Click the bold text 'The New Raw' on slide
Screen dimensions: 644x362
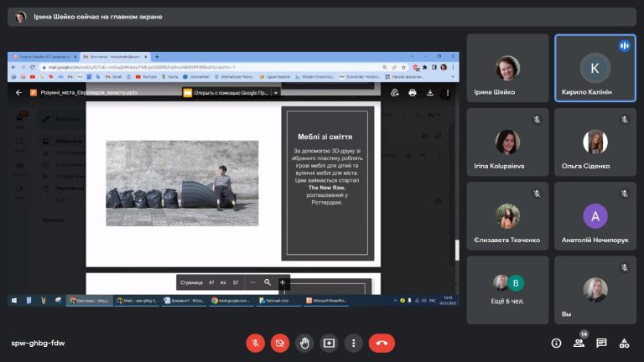tap(326, 188)
